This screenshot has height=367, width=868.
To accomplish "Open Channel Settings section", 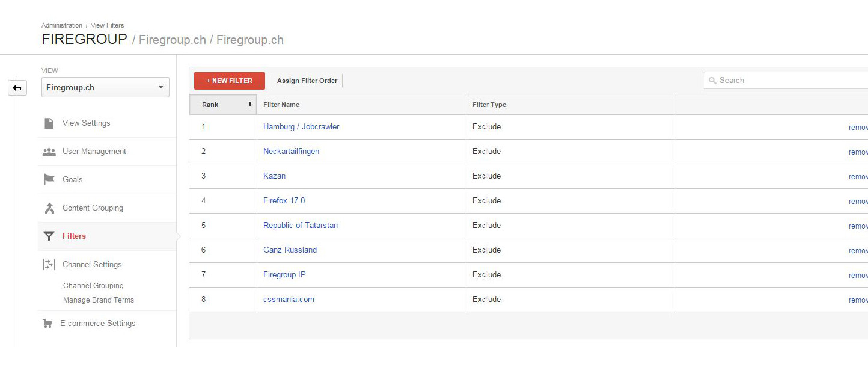I will click(x=92, y=264).
